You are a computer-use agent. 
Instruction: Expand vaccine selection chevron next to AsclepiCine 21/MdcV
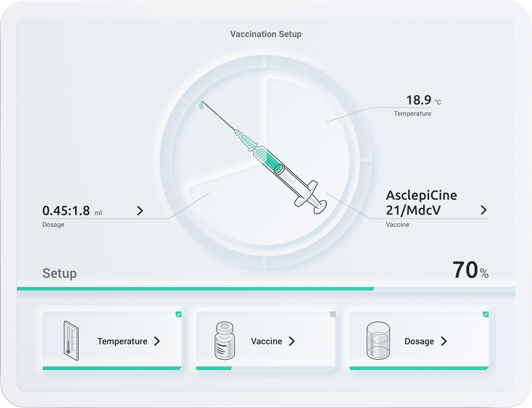pyautogui.click(x=484, y=210)
